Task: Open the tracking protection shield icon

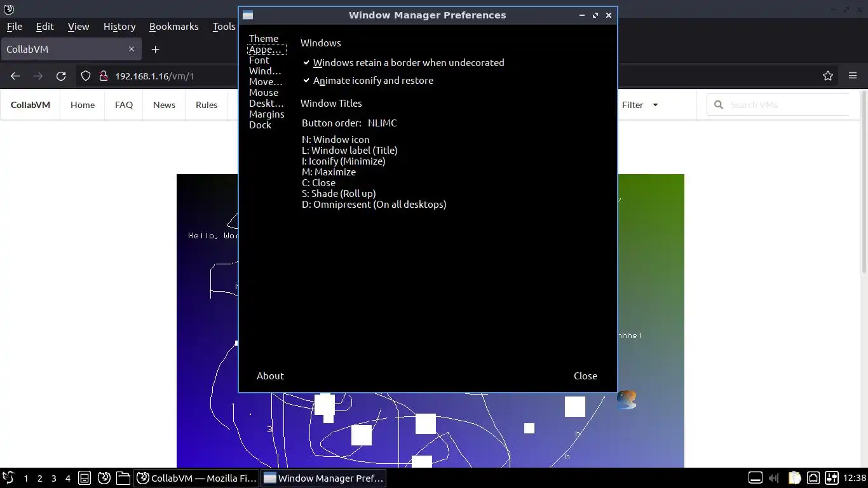Action: (x=86, y=76)
